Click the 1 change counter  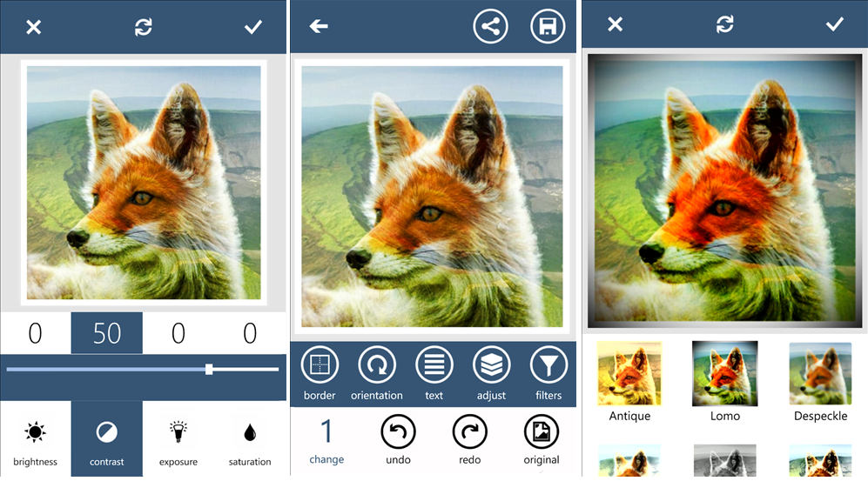(326, 441)
